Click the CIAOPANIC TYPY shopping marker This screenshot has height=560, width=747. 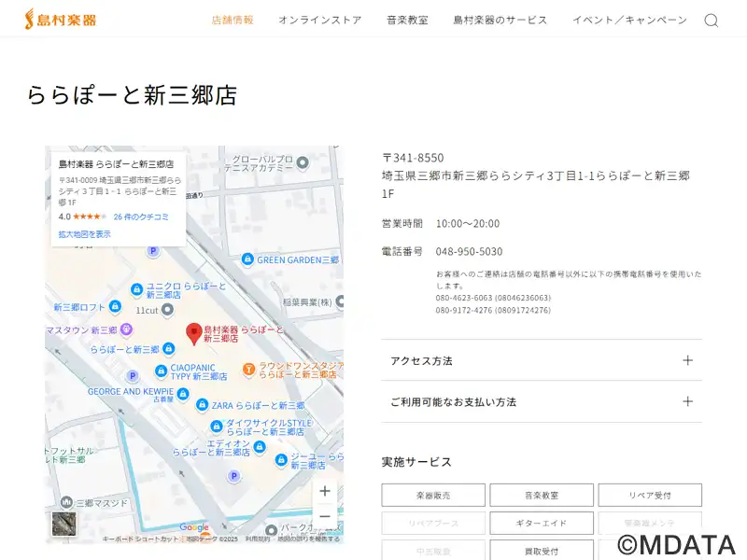(162, 371)
